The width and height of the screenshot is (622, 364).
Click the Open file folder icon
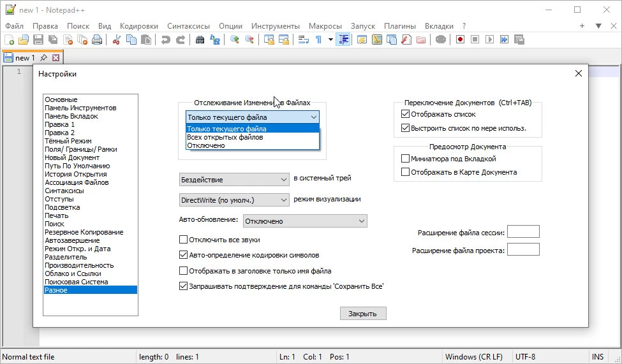pyautogui.click(x=24, y=40)
